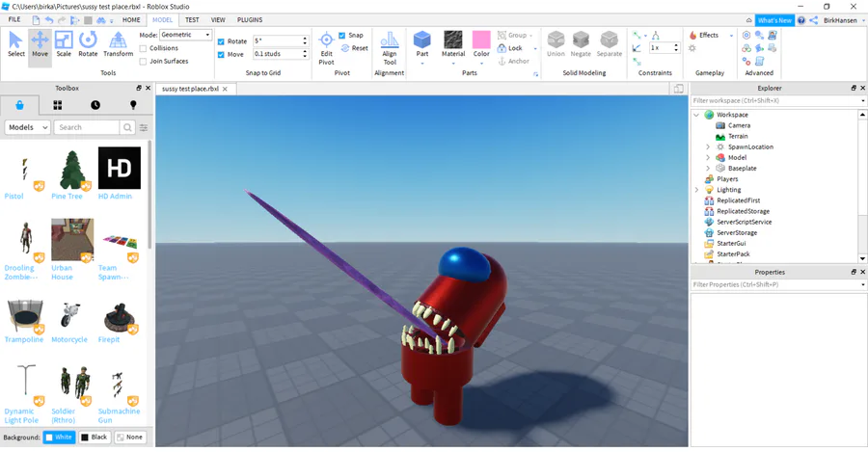Open Toolbox Inventory grid tab
Viewport: 868px width, 452px height.
click(x=58, y=105)
